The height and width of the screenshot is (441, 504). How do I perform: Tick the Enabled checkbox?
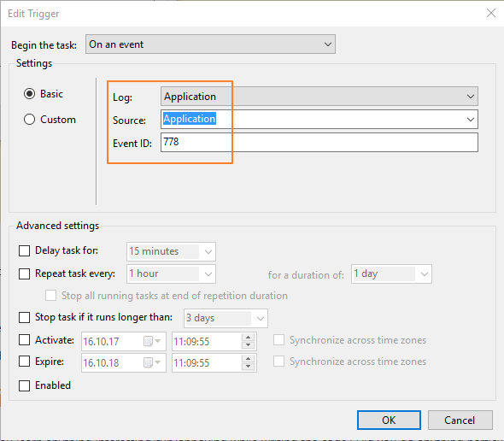click(x=25, y=385)
